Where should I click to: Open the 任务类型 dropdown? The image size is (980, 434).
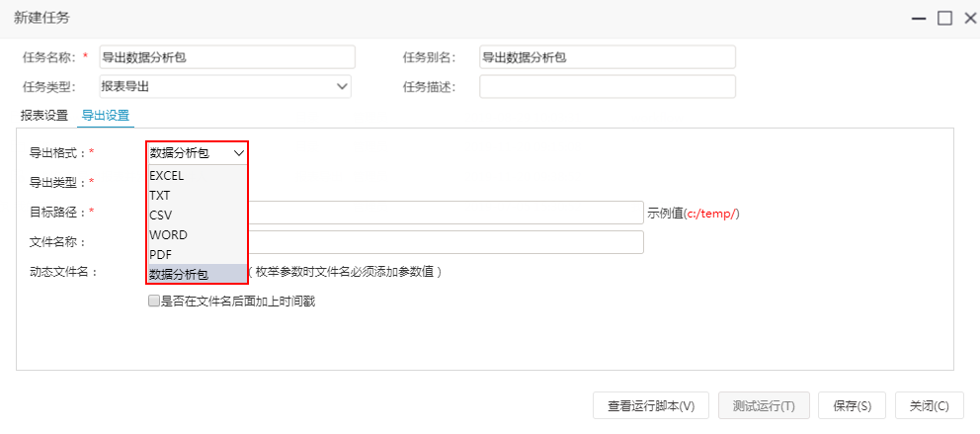[225, 86]
